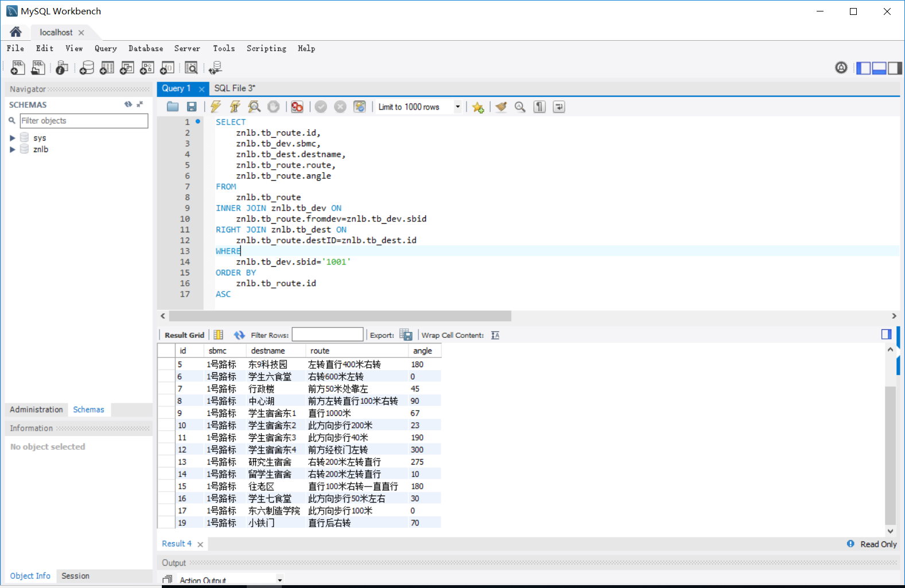Close the Result 4 tab
The width and height of the screenshot is (905, 588).
click(200, 544)
